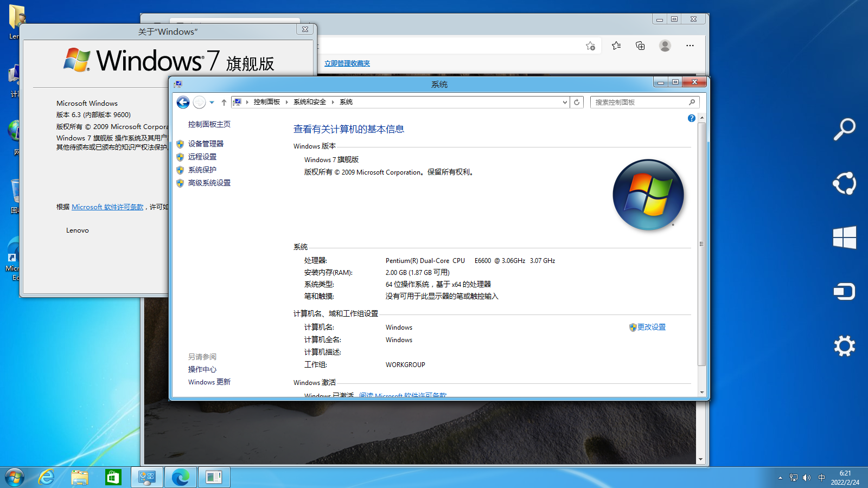
Task: Click the 中 input method indicator
Action: point(821,478)
